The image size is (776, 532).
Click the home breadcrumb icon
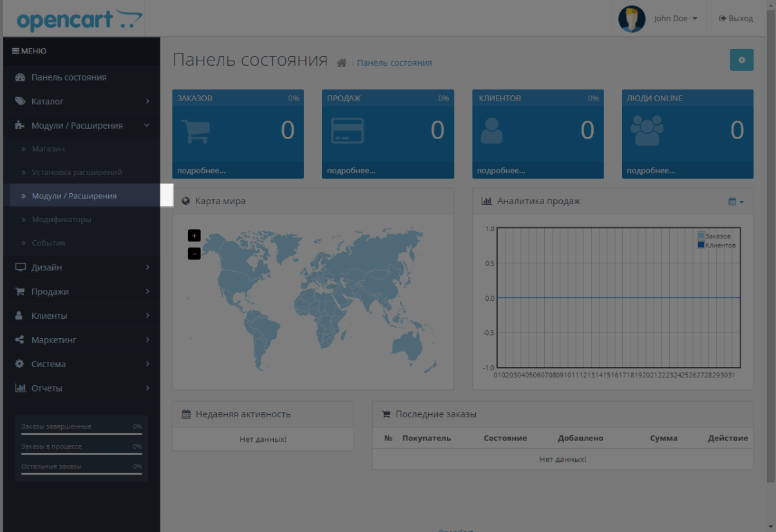point(342,63)
